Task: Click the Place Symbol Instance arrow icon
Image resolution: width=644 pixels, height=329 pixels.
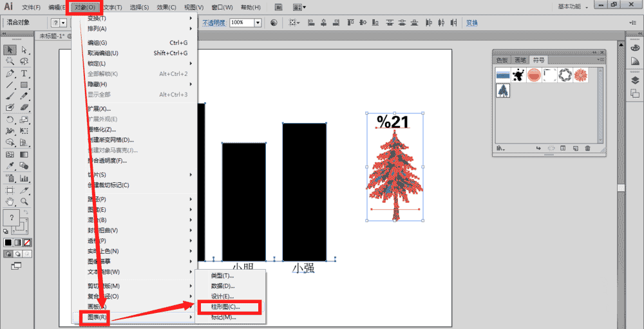Action: point(538,148)
